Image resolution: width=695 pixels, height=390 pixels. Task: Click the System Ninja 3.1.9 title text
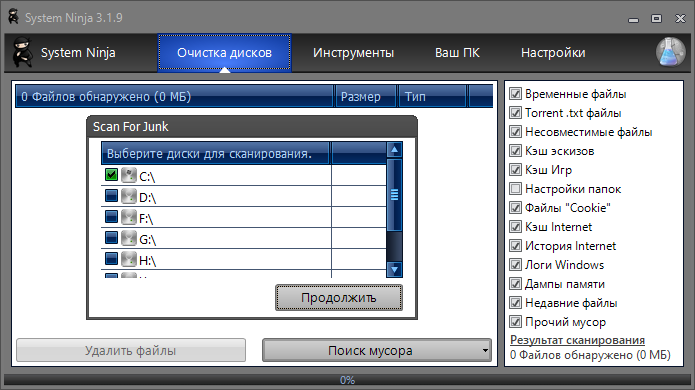[x=74, y=18]
